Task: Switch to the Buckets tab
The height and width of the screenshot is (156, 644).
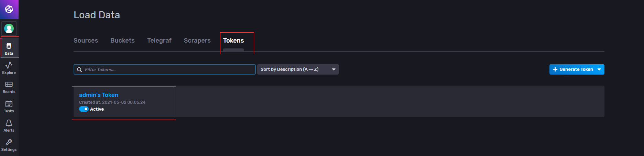Action: (x=122, y=41)
